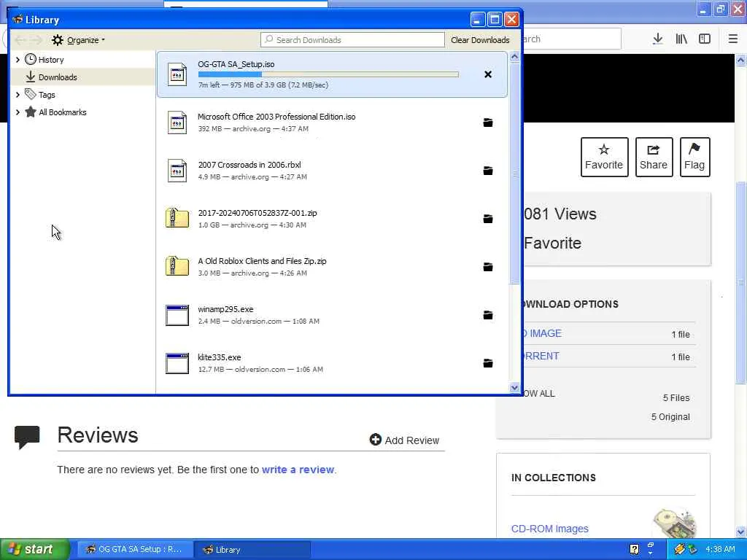Switch to Library taskbar button
Viewport: 747px width, 560px height.
tap(252, 549)
